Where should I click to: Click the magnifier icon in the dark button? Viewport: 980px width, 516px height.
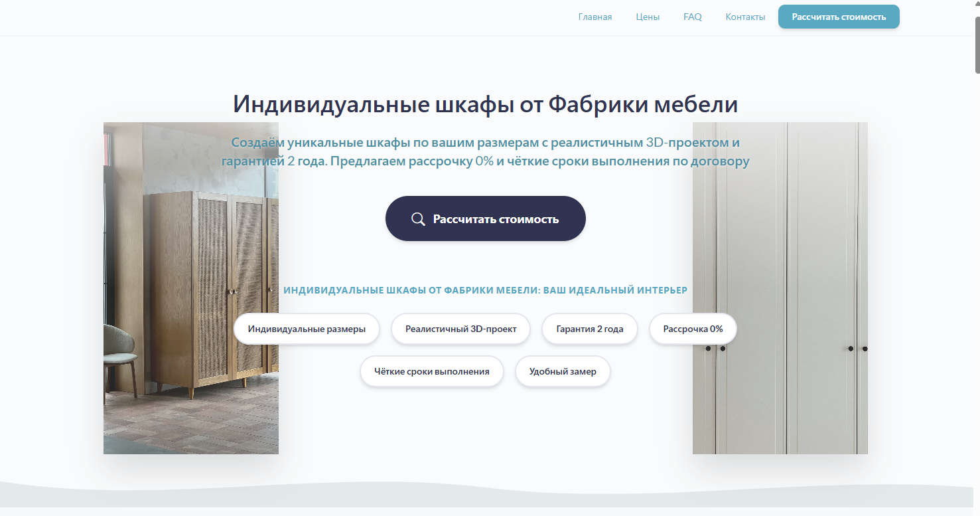pos(418,218)
